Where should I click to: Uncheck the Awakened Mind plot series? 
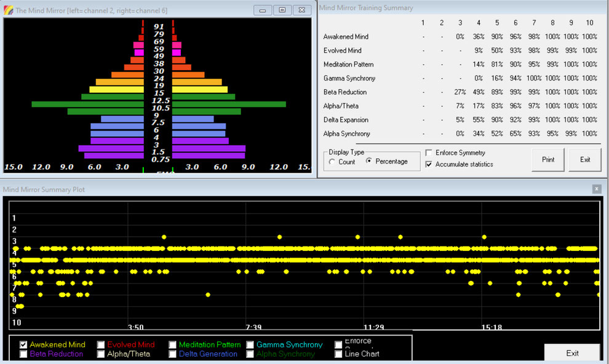point(23,345)
